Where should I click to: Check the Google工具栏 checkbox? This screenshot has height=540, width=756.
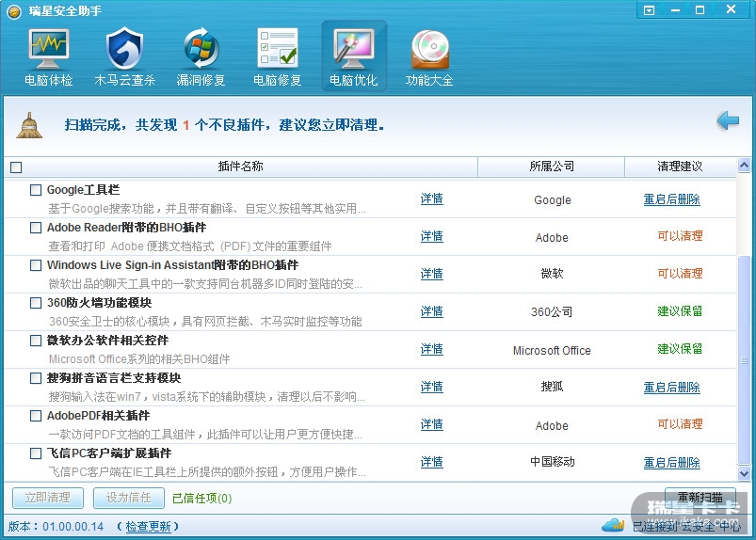click(36, 190)
